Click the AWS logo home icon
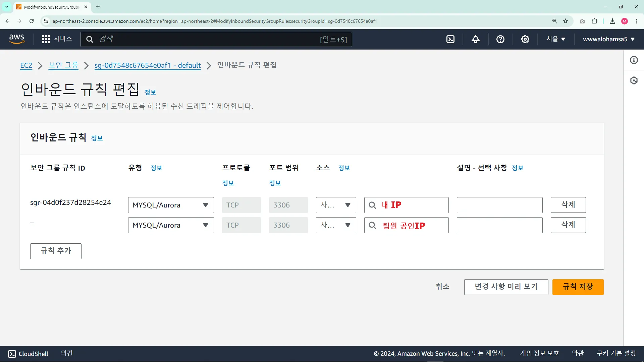 pos(17,39)
